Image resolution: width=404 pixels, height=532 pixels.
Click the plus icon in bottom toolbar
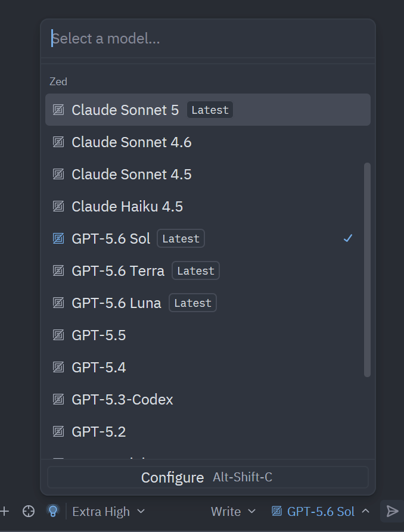[4, 511]
